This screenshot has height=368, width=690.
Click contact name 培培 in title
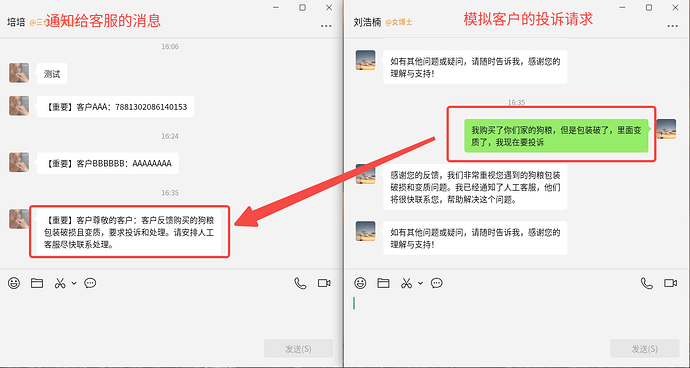click(16, 22)
